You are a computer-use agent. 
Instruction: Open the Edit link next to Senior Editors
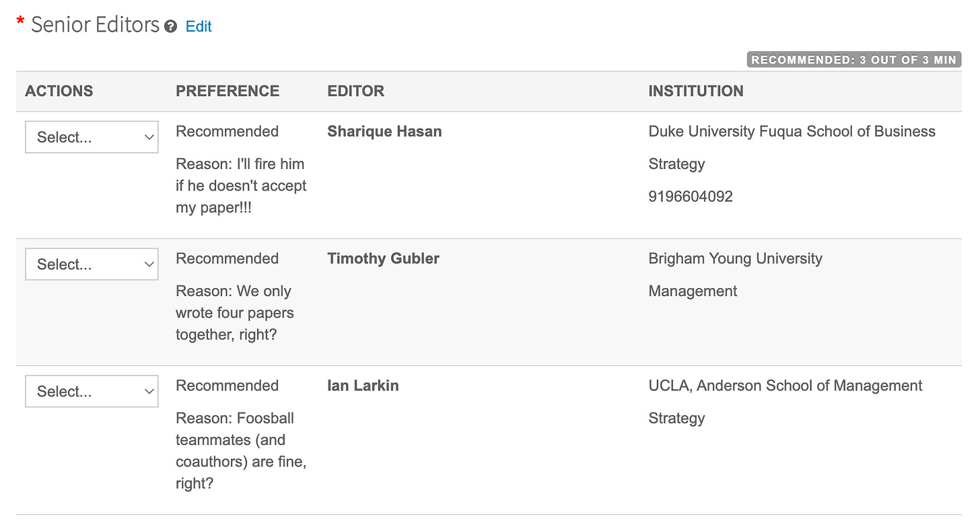[199, 26]
